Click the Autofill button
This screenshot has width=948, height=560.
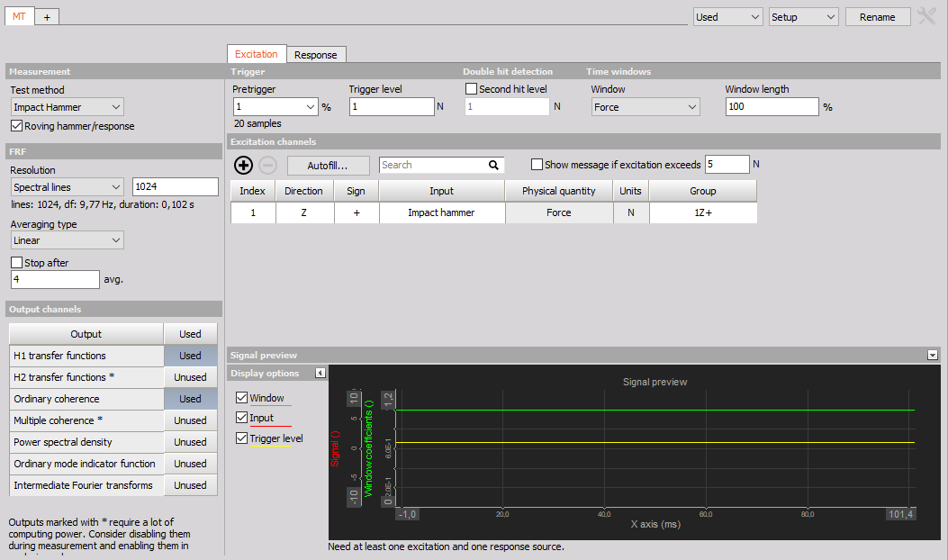tap(328, 166)
